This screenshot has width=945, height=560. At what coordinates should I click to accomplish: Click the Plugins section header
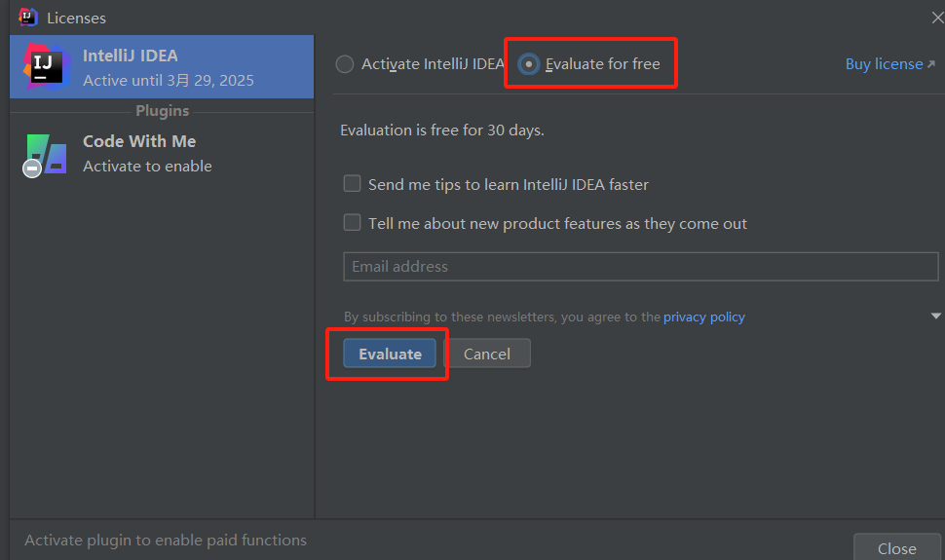[162, 111]
